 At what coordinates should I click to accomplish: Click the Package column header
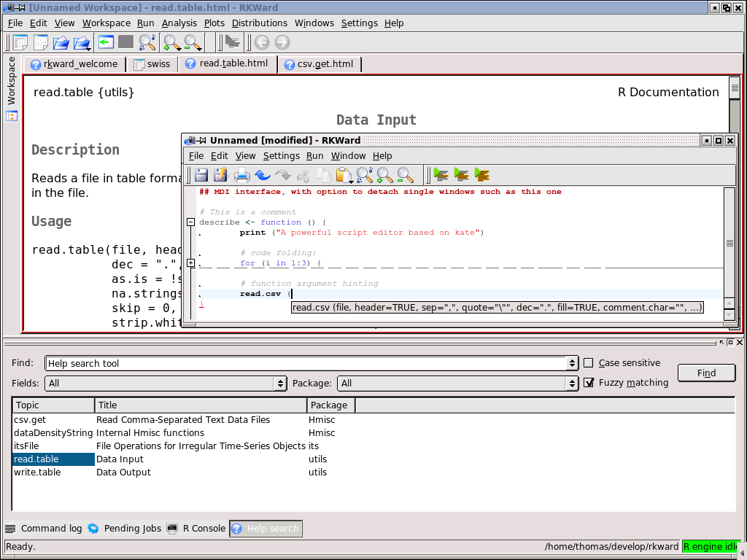pos(330,405)
